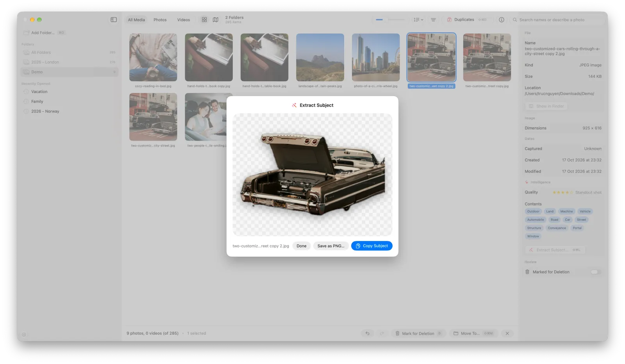The height and width of the screenshot is (364, 625).
Task: Click the Portal content tag
Action: click(577, 228)
